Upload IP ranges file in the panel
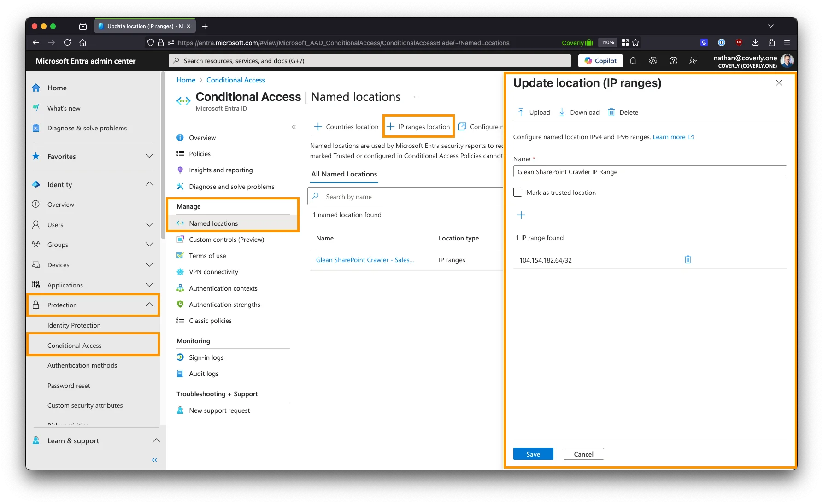 click(x=534, y=112)
